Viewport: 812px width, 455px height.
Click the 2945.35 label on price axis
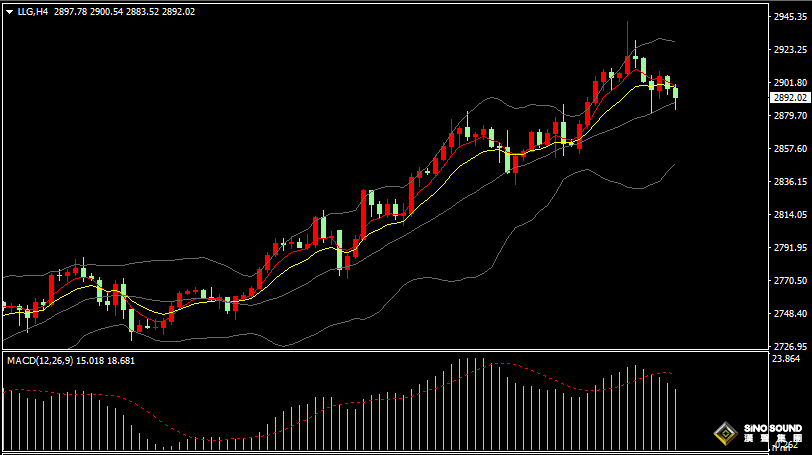pos(789,17)
